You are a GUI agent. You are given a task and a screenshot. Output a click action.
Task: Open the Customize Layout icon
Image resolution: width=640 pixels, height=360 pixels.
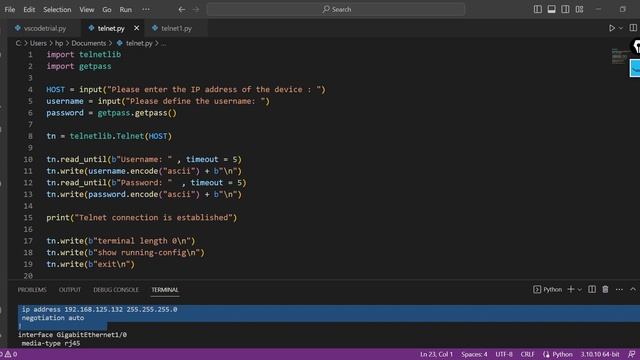[x=579, y=9]
